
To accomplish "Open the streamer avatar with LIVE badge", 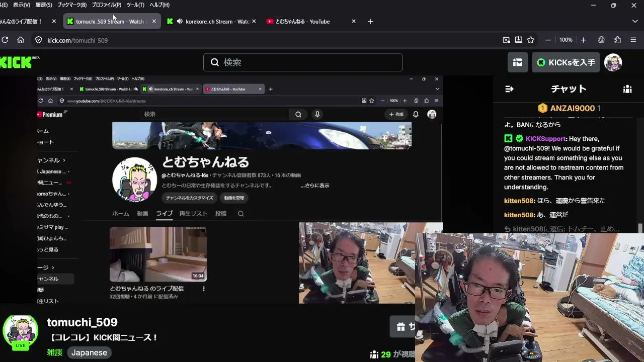I will click(x=20, y=332).
